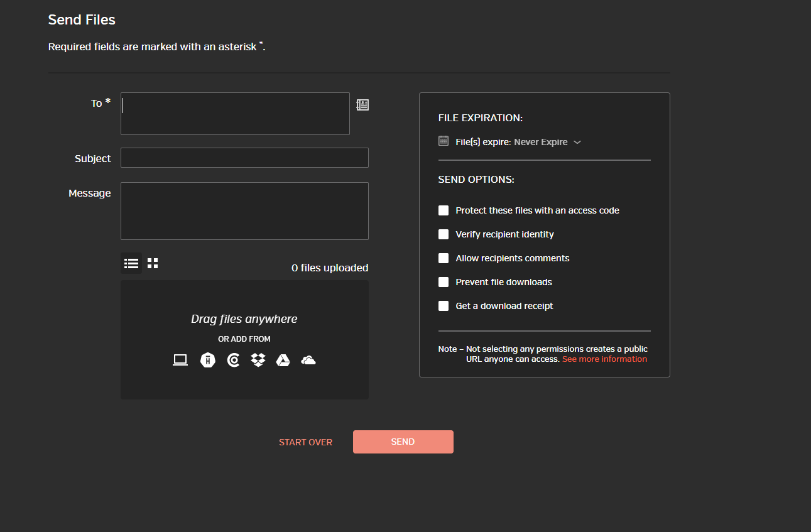Add files from the Citrix Content Collaboration icon
The height and width of the screenshot is (532, 811).
coord(233,360)
